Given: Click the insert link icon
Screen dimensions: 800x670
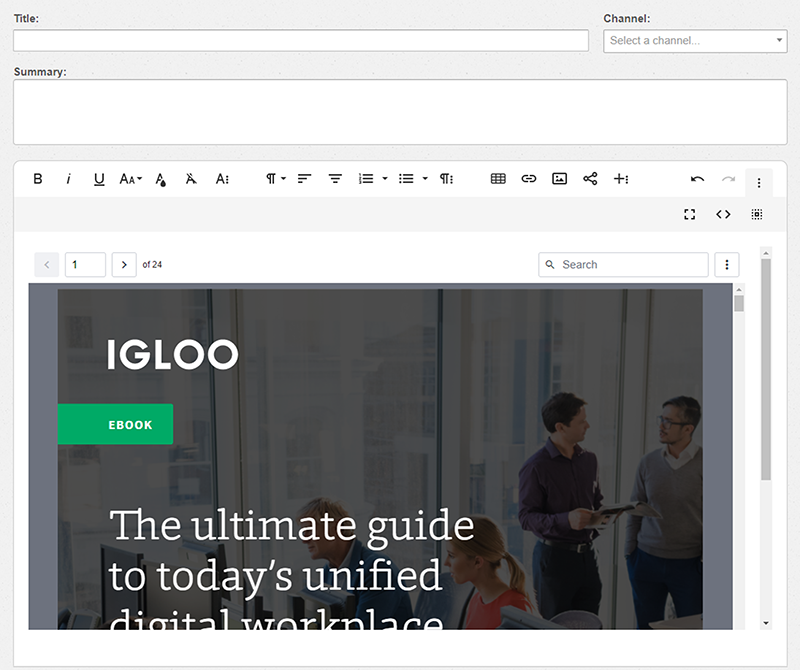Looking at the screenshot, I should pos(529,179).
